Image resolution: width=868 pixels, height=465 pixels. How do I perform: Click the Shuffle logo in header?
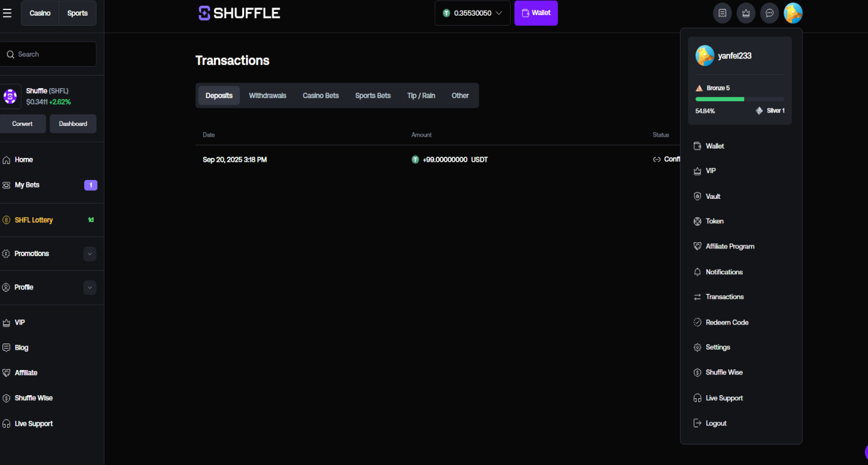point(239,13)
